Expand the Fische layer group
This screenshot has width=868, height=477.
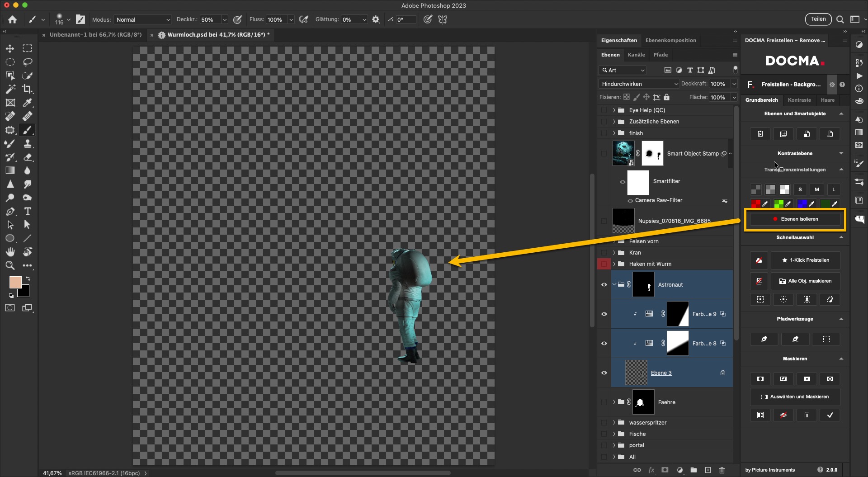coord(614,434)
